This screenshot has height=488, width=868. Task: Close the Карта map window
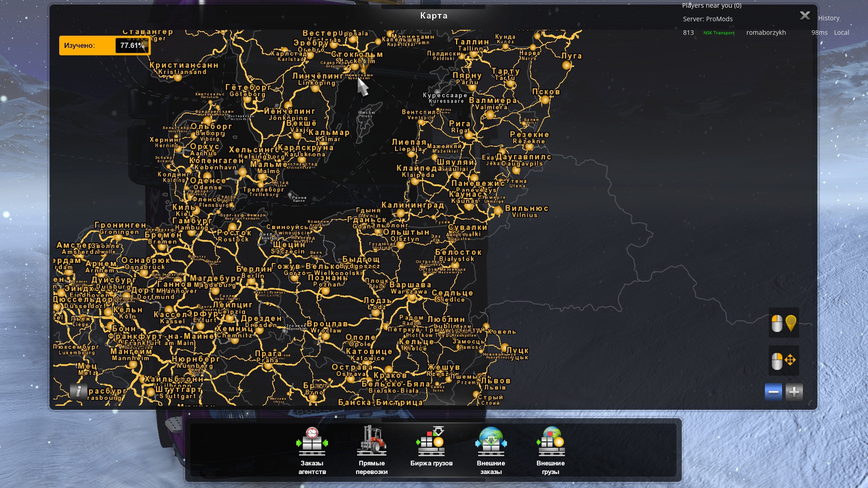click(805, 16)
